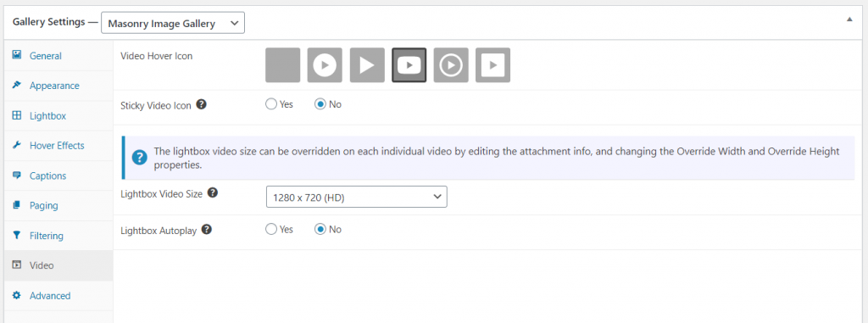
Task: Collapse the Gallery Settings panel arrow
Action: point(849,19)
